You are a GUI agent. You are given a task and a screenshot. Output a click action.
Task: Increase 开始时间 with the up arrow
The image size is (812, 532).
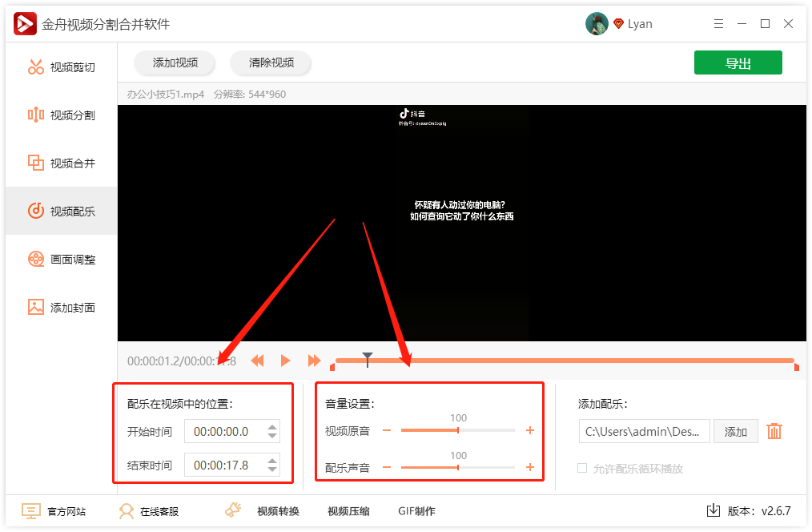pos(272,427)
